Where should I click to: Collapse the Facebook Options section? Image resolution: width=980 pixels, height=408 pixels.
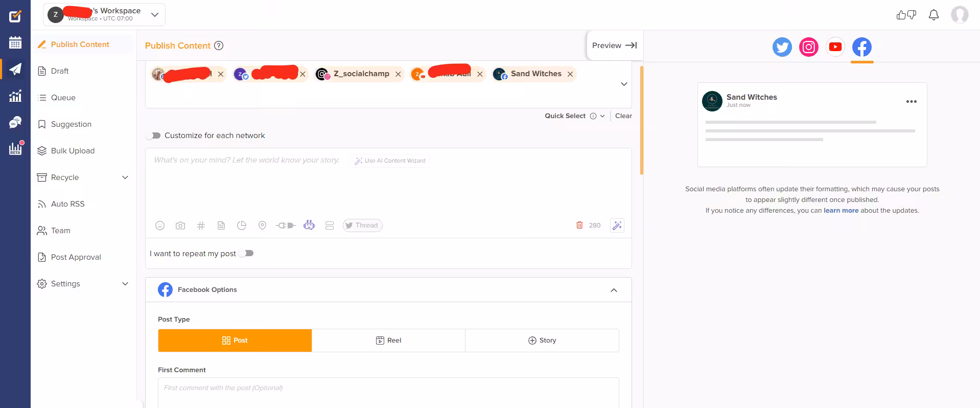[614, 290]
